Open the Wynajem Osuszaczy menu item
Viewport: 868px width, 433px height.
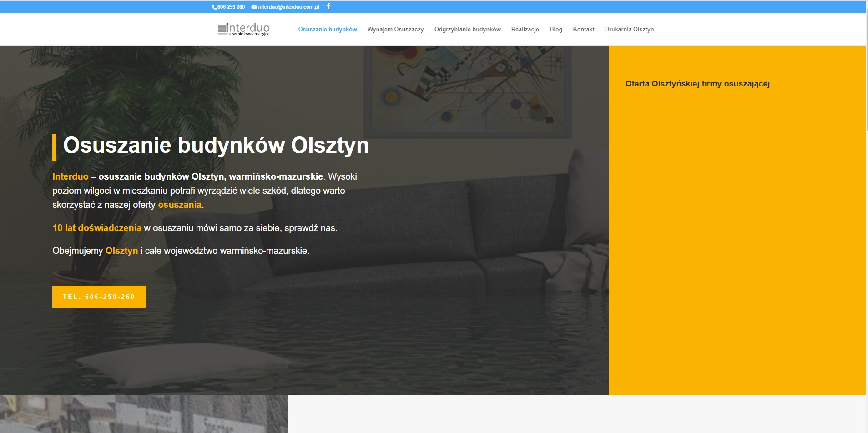tap(397, 29)
